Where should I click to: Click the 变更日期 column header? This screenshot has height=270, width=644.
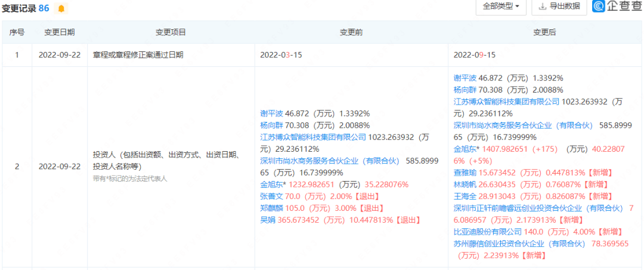pyautogui.click(x=60, y=32)
